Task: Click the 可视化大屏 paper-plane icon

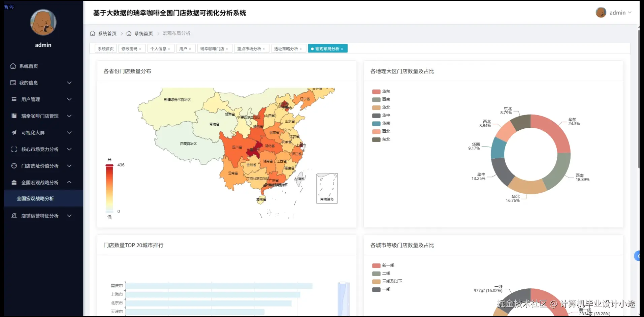Action: pos(14,132)
